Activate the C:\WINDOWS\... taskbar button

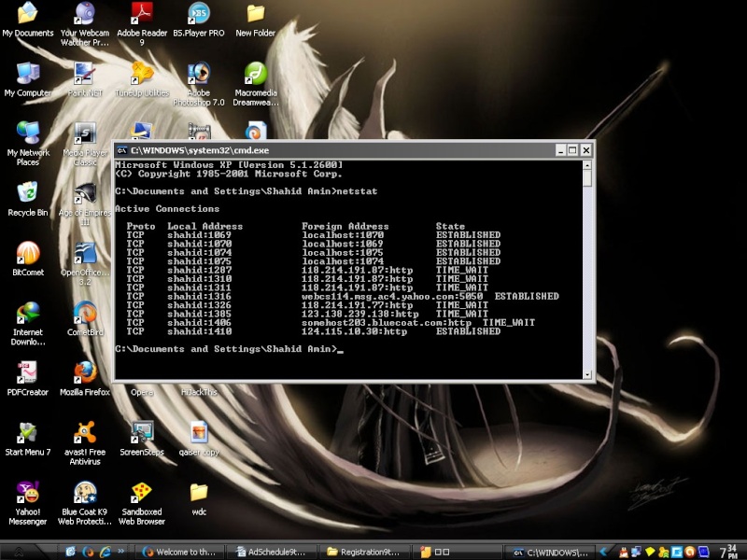tap(551, 552)
